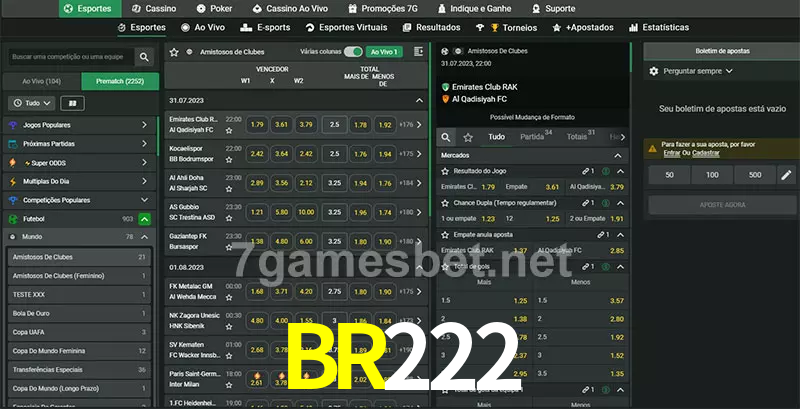Favorite the FK Metalac GM match star

[229, 297]
